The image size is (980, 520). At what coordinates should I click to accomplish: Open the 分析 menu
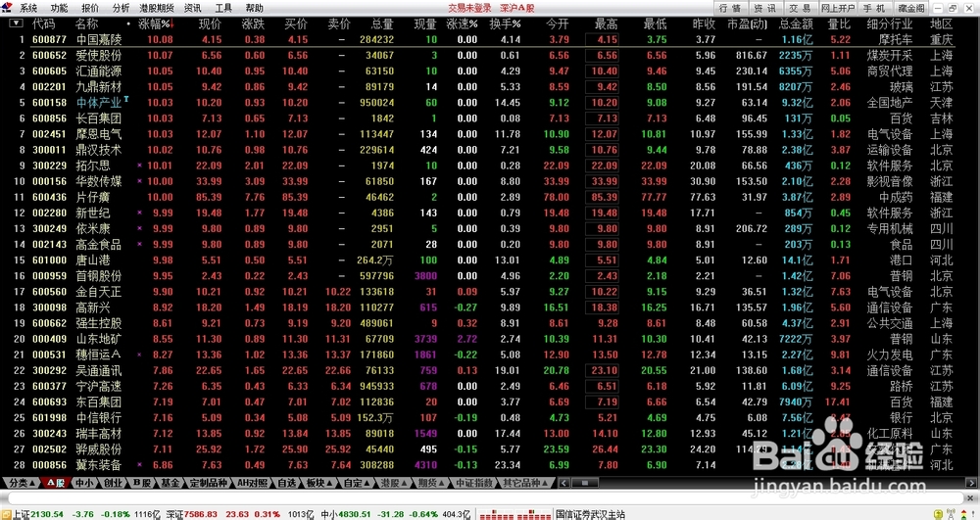pos(121,8)
